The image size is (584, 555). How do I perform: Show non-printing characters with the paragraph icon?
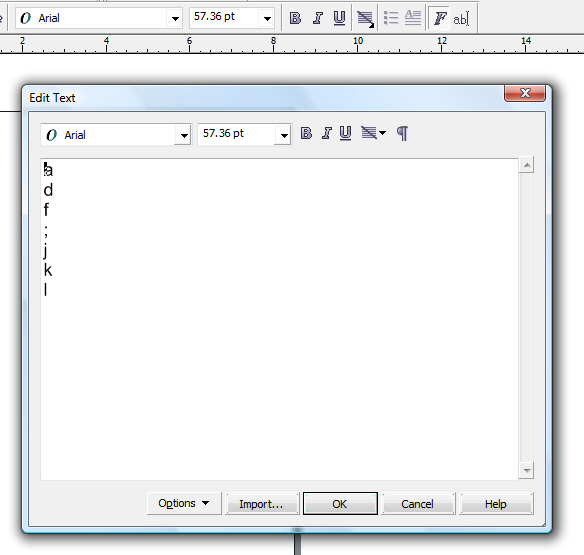(x=402, y=133)
